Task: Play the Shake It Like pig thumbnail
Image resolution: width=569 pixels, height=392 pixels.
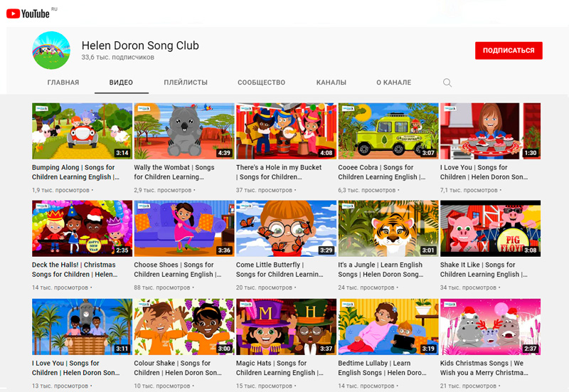Action: (x=490, y=228)
